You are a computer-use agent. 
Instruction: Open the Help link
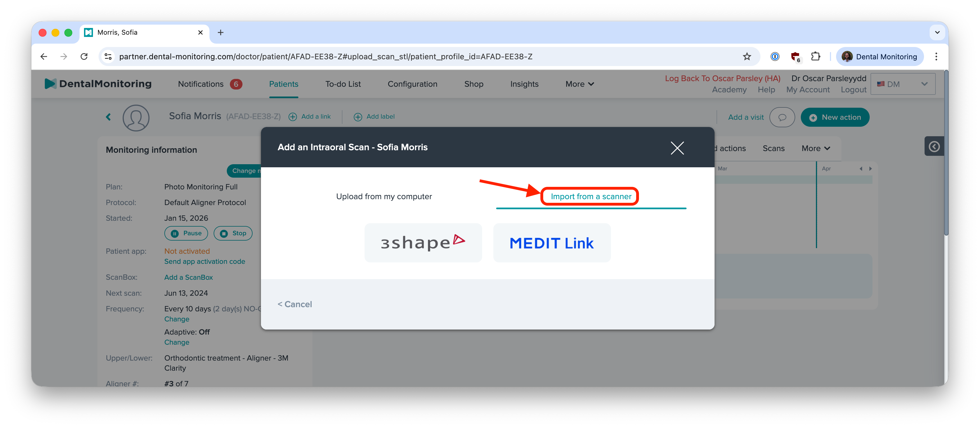click(766, 90)
